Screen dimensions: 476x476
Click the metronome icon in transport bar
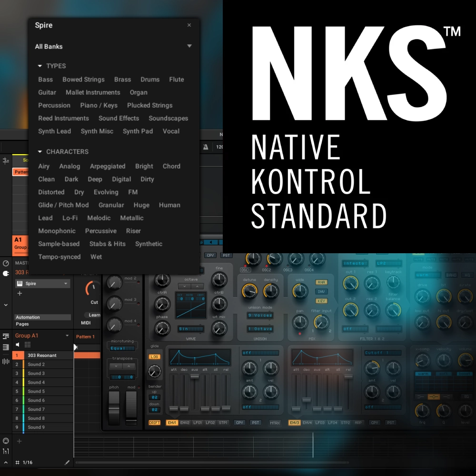pyautogui.click(x=205, y=147)
